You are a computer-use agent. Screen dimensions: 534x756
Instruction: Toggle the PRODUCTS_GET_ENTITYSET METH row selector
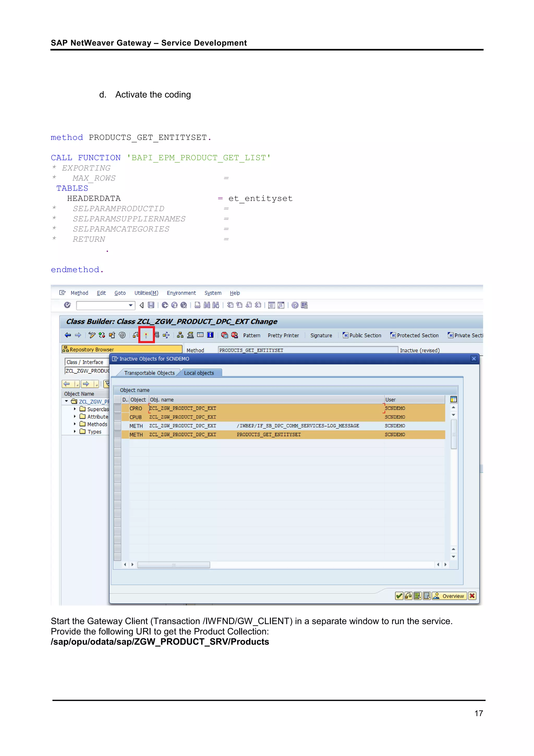[x=117, y=435]
